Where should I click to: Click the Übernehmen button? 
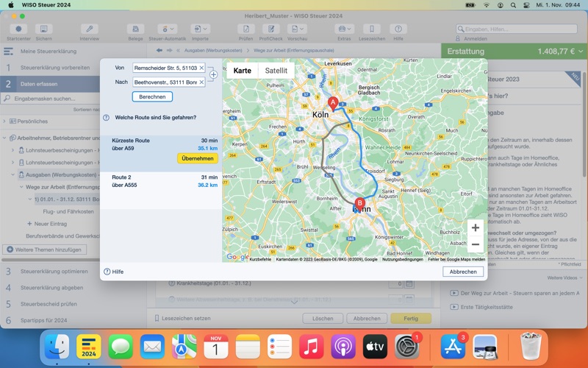click(x=198, y=158)
